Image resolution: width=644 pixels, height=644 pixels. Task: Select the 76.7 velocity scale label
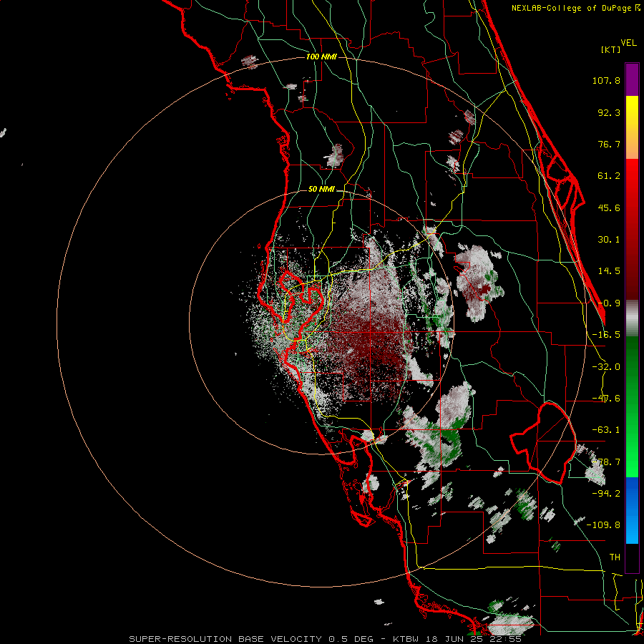(609, 144)
